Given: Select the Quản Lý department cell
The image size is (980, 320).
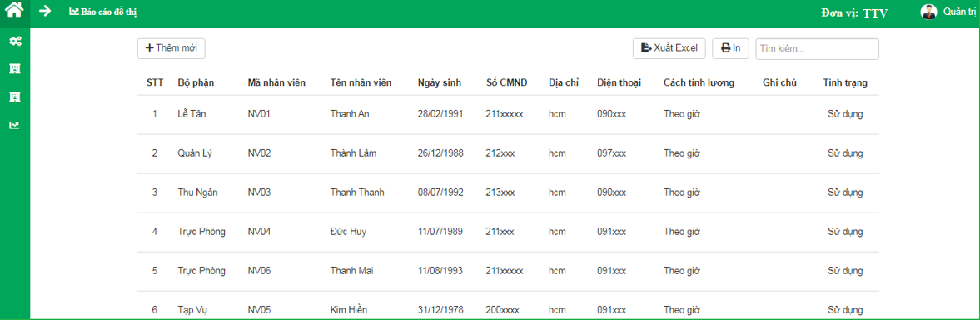Looking at the screenshot, I should tap(195, 153).
